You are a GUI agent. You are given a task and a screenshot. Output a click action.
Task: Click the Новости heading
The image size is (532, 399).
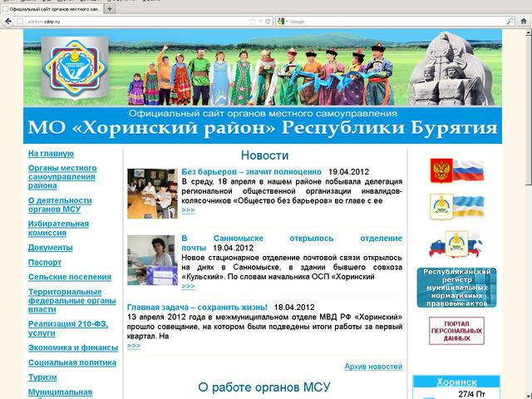tap(264, 155)
